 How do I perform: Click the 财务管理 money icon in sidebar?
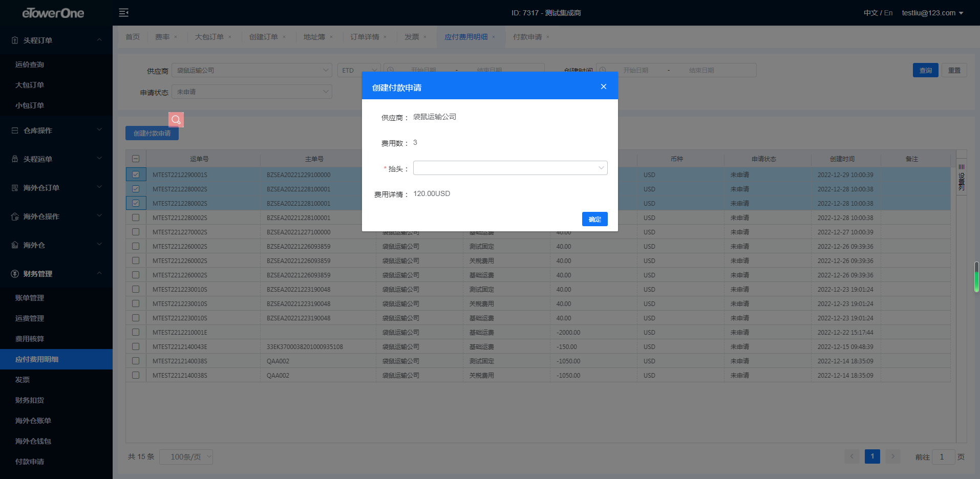pyautogui.click(x=15, y=274)
